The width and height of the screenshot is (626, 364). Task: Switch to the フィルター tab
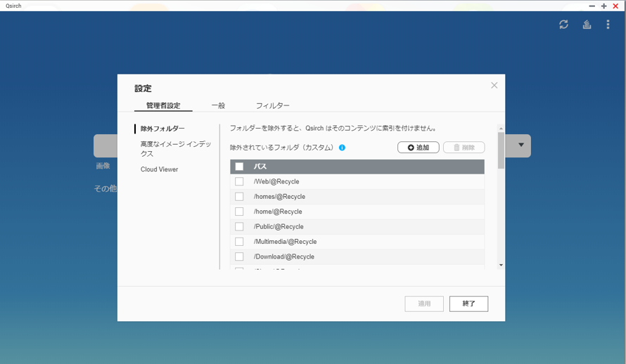pyautogui.click(x=272, y=105)
